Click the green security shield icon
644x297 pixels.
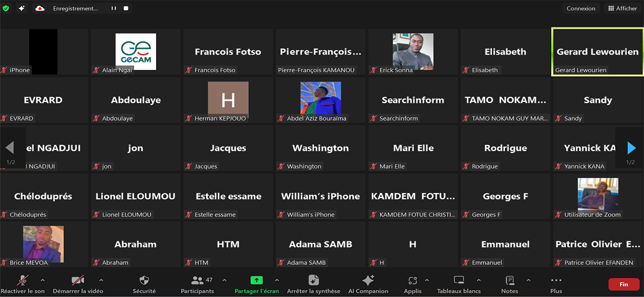coord(6,8)
